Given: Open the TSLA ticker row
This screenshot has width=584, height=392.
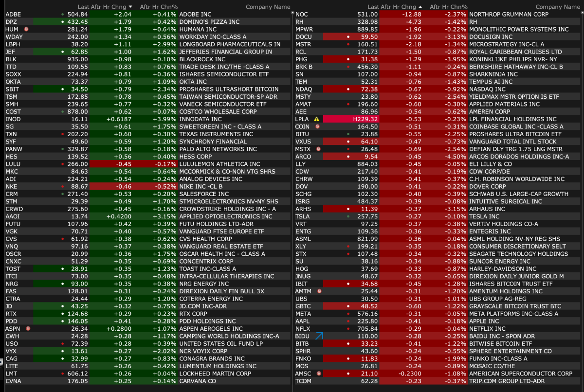Looking at the screenshot, I should (x=303, y=216).
